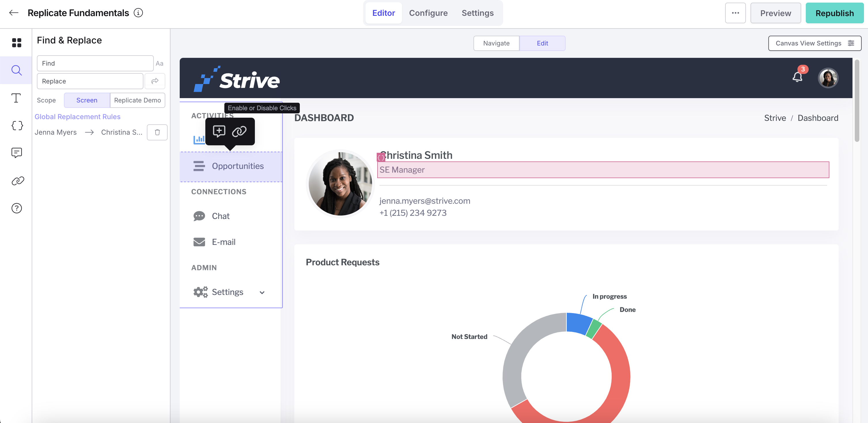Click the Strive logo
The image size is (868, 423).
236,79
